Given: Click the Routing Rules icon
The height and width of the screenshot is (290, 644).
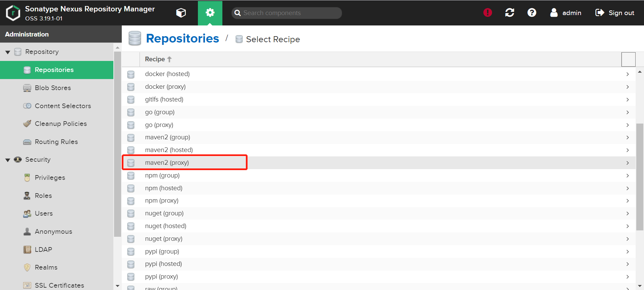Looking at the screenshot, I should click(27, 142).
